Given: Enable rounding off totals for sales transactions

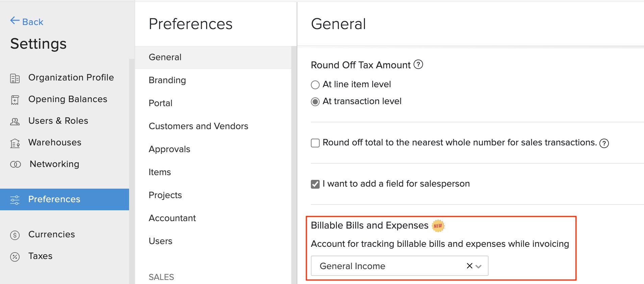Looking at the screenshot, I should 315,143.
